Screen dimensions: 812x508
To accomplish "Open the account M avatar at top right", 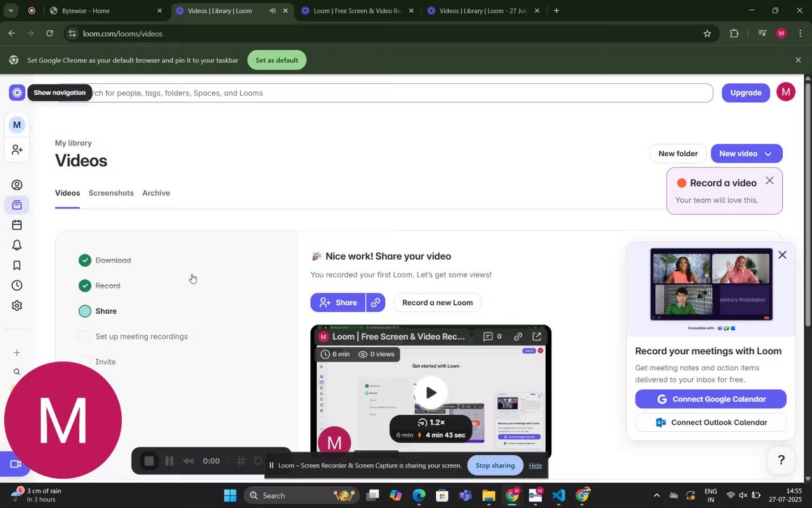I will (786, 92).
